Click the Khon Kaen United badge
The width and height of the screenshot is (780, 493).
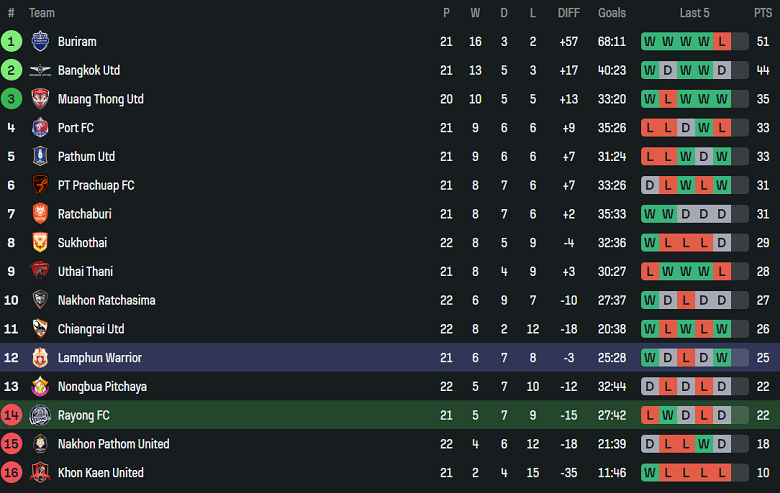click(40, 473)
